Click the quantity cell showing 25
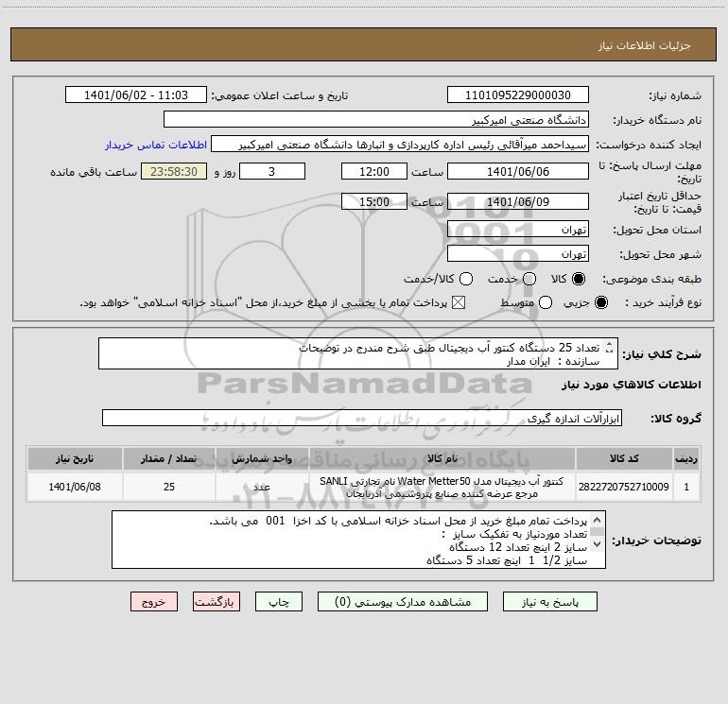728x704 pixels. tap(169, 487)
